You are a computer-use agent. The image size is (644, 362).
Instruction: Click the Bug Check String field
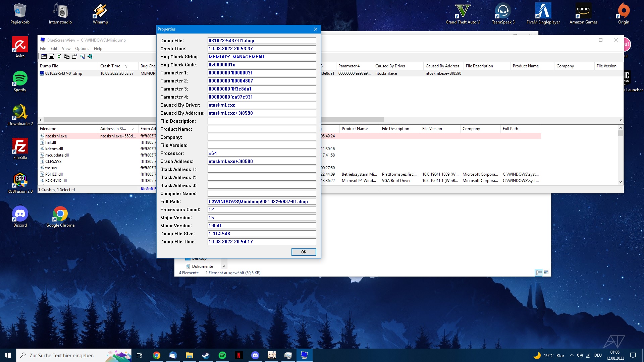262,57
